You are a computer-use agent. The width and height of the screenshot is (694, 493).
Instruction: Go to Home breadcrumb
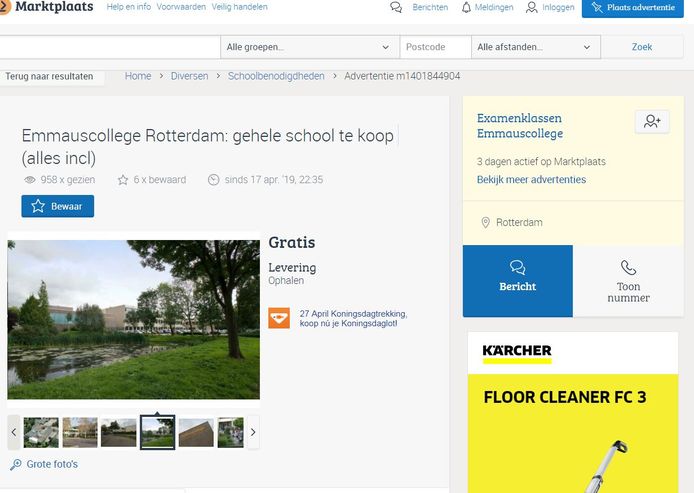pyautogui.click(x=138, y=76)
